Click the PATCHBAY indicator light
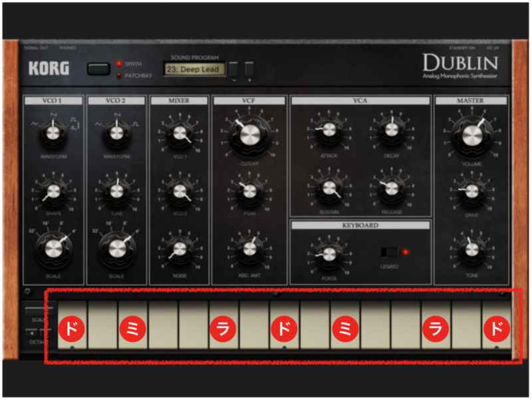532x401 pixels. tap(119, 75)
